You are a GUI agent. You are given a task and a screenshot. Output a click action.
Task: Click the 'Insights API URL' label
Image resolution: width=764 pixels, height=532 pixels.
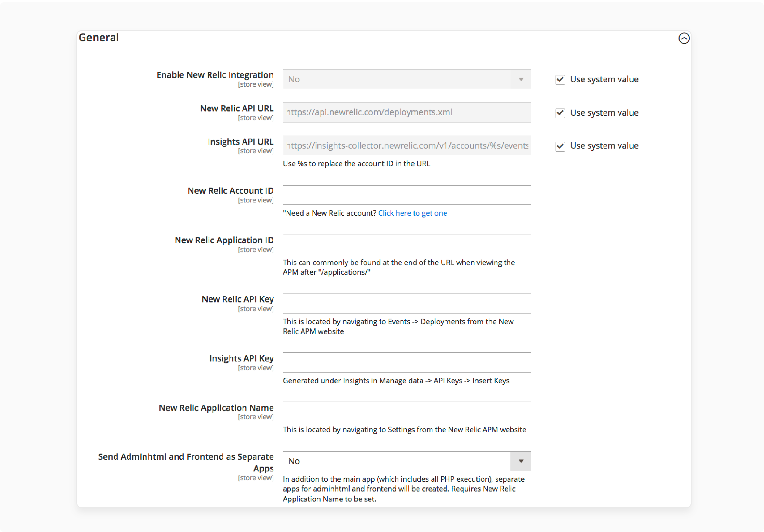click(241, 142)
